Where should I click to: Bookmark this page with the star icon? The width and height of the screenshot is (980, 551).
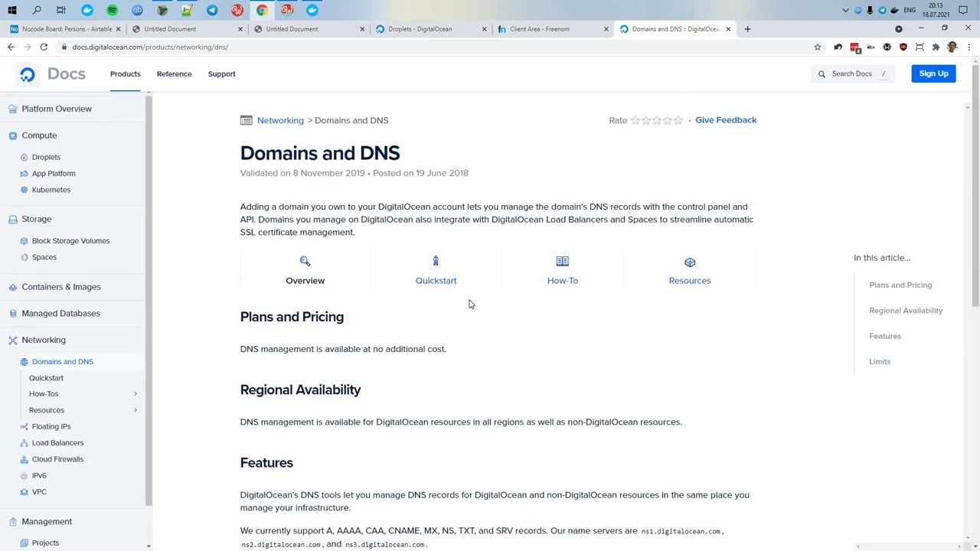pyautogui.click(x=818, y=47)
